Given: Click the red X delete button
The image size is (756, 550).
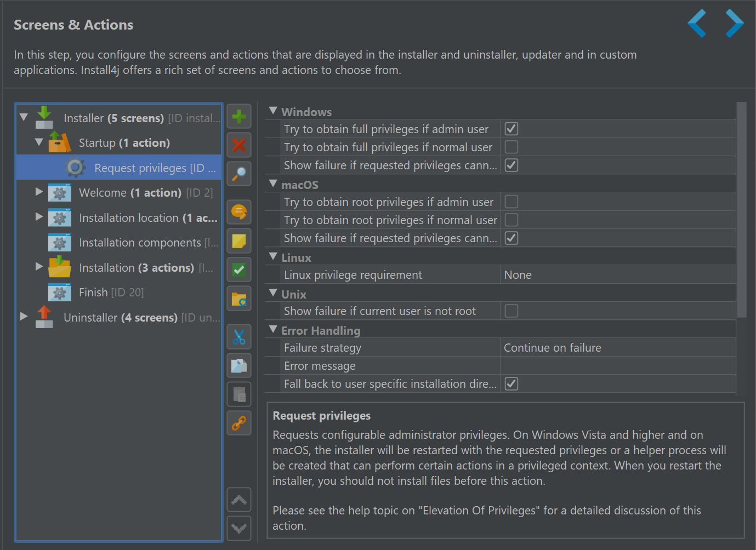Looking at the screenshot, I should click(x=239, y=145).
